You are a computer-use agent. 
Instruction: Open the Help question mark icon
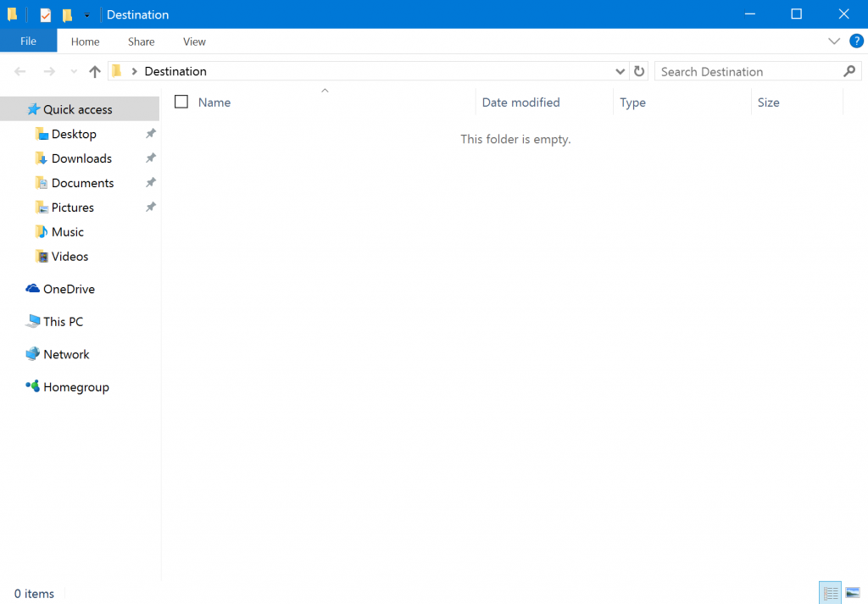pos(856,41)
